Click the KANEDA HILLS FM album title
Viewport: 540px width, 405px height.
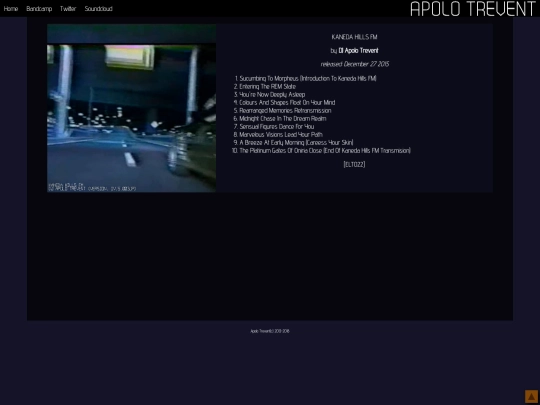pos(354,37)
